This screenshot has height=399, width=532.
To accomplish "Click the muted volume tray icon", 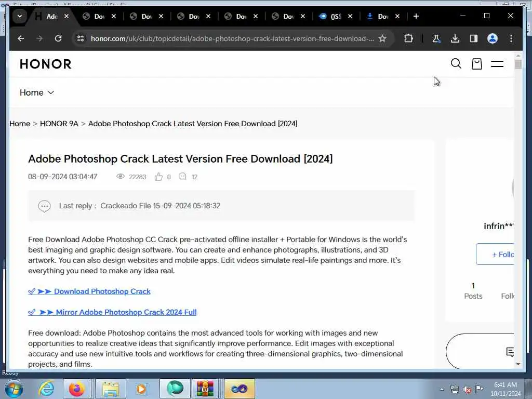I will tap(467, 390).
